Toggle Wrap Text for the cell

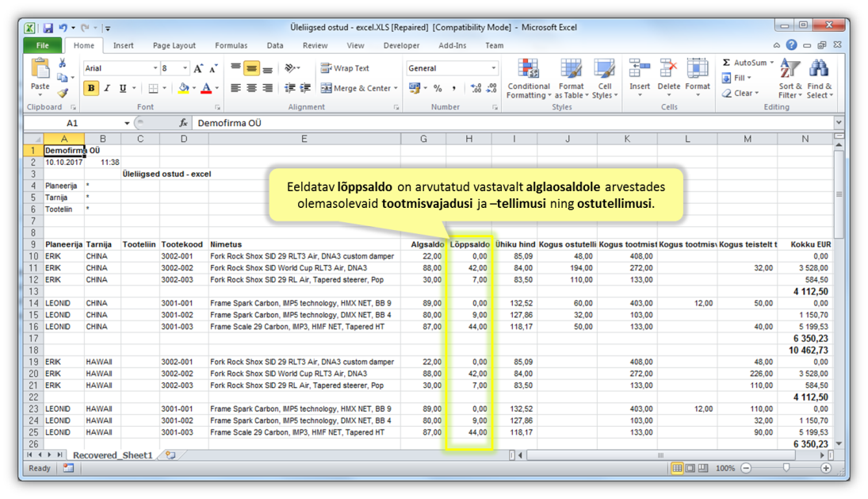(345, 68)
